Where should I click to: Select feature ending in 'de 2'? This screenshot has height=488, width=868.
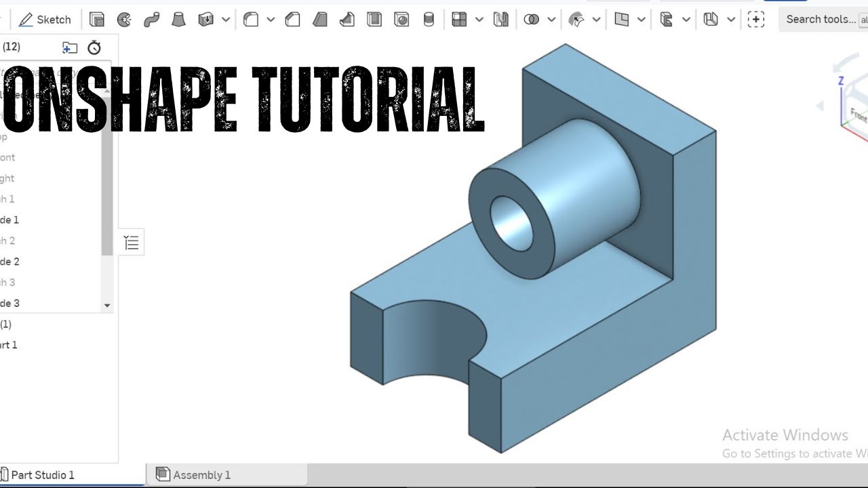pos(9,262)
